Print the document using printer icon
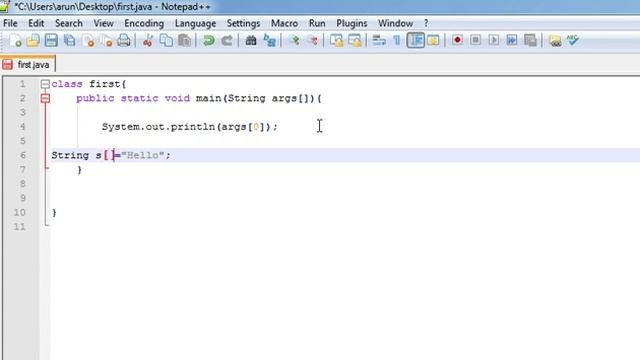 click(124, 40)
